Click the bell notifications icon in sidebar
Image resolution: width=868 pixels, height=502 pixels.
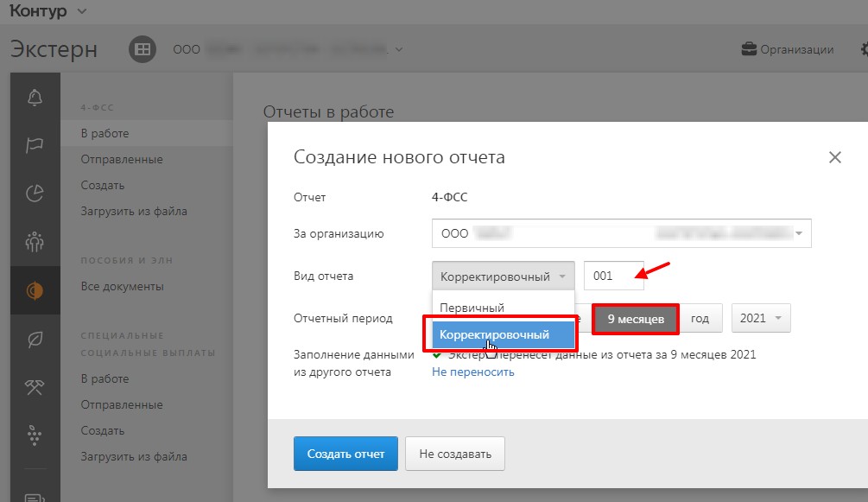click(35, 97)
